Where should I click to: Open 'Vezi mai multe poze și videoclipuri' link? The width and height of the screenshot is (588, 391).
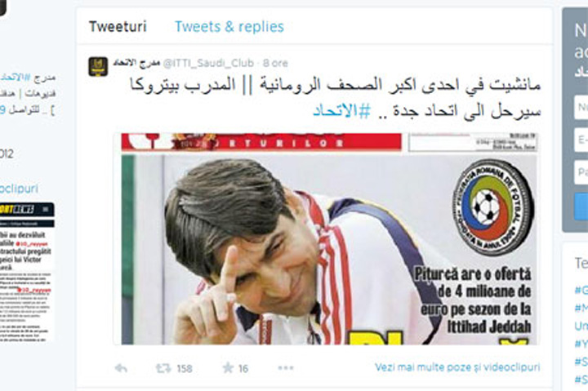[x=457, y=367]
